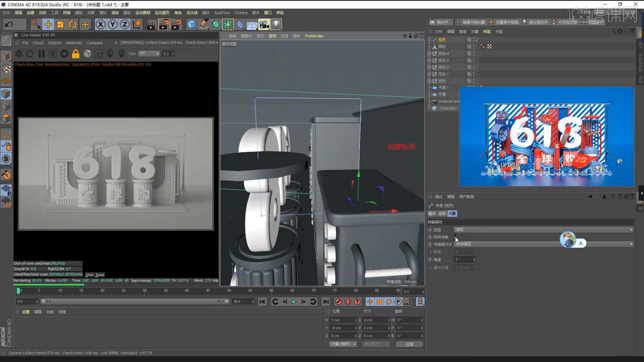Pause rendering in the Octane Live Viewer

(42, 54)
